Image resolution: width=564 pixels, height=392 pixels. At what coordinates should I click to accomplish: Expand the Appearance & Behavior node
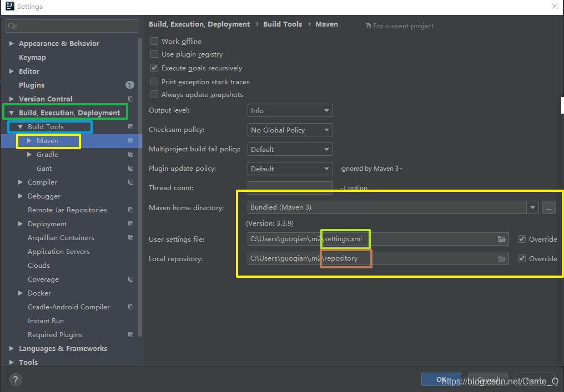(12, 43)
